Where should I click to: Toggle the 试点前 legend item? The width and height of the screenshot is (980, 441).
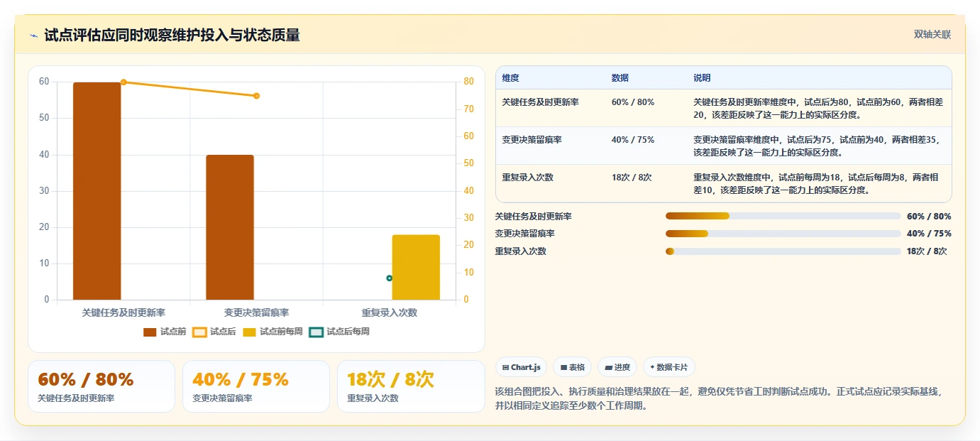[165, 332]
